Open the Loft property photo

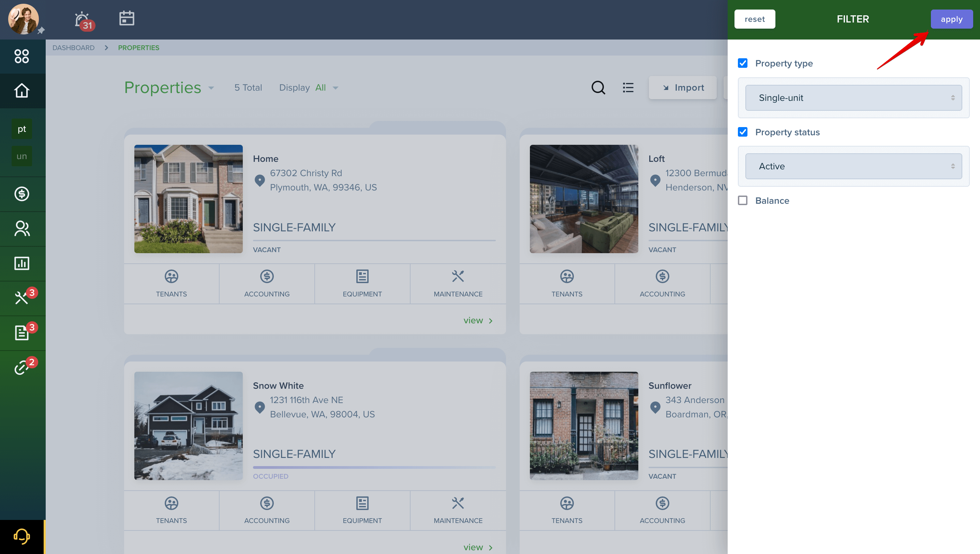click(x=584, y=199)
